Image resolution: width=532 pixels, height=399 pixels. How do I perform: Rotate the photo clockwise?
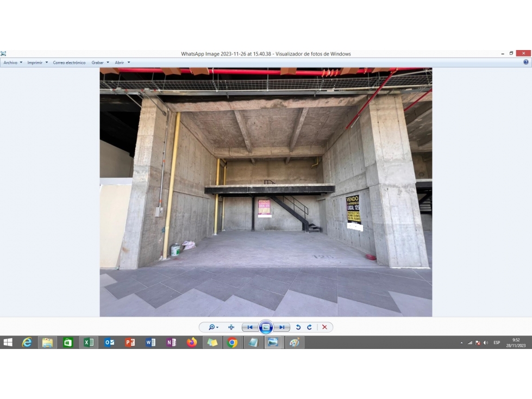(309, 327)
